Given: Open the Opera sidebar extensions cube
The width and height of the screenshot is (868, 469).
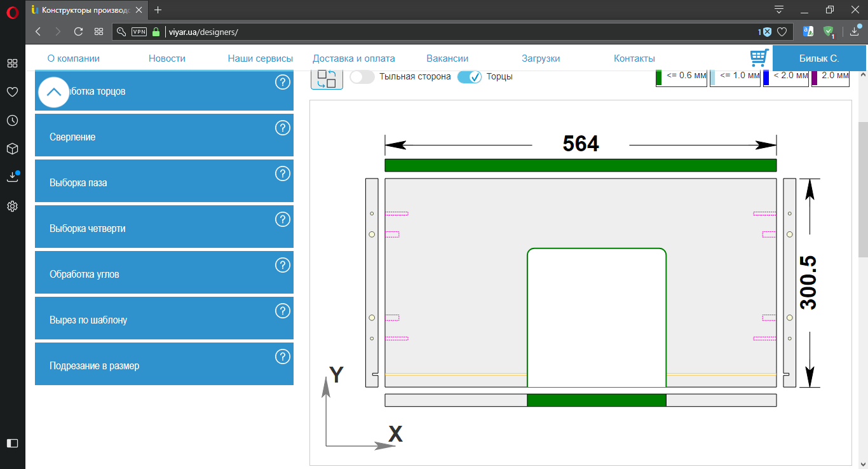Looking at the screenshot, I should [x=12, y=149].
